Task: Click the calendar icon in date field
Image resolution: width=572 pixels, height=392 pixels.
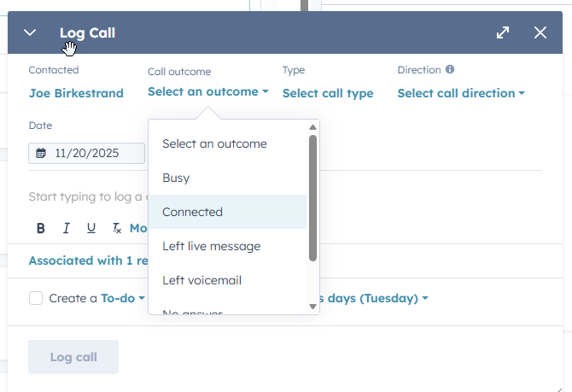Action: (x=41, y=154)
